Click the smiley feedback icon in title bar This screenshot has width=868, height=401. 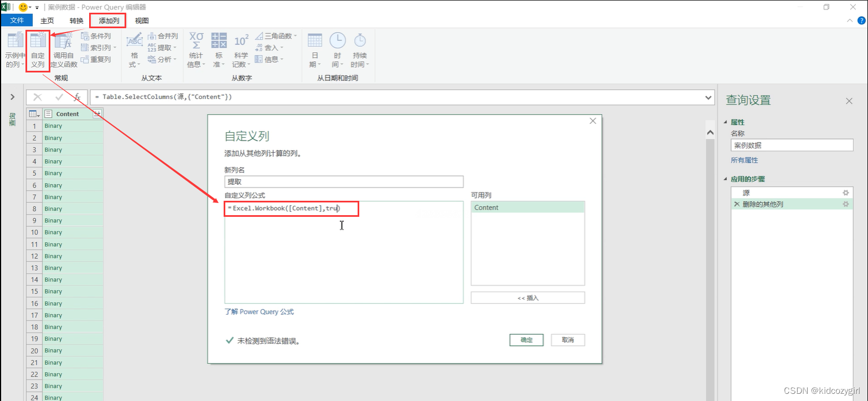(23, 7)
